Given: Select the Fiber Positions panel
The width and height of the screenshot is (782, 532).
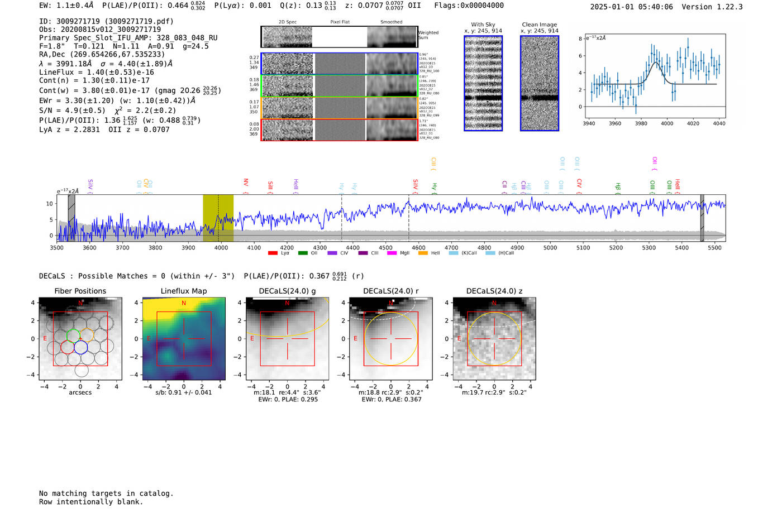Looking at the screenshot, I should pyautogui.click(x=80, y=339).
